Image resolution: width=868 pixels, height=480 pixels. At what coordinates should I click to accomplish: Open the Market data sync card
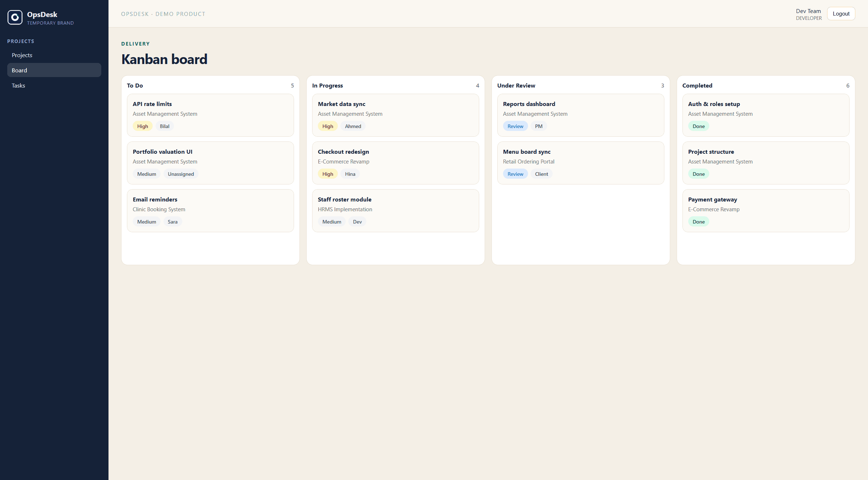(396, 115)
